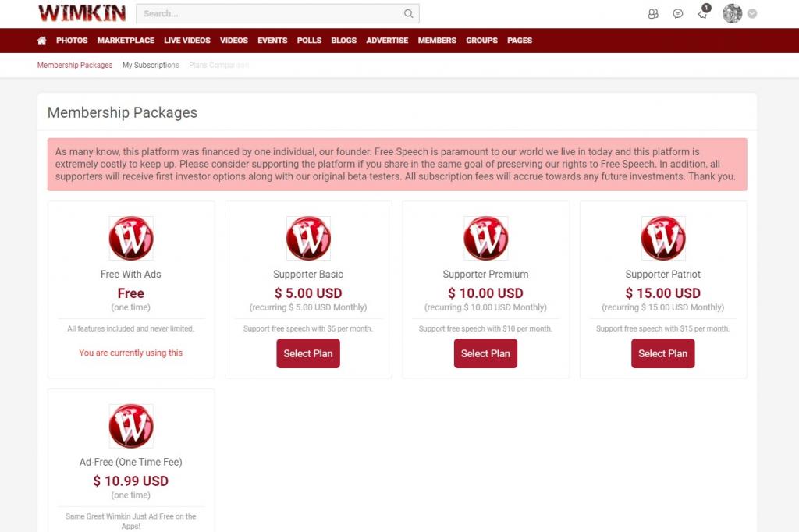Open the messages chat icon
Viewport: 799px width, 532px height.
click(x=678, y=13)
